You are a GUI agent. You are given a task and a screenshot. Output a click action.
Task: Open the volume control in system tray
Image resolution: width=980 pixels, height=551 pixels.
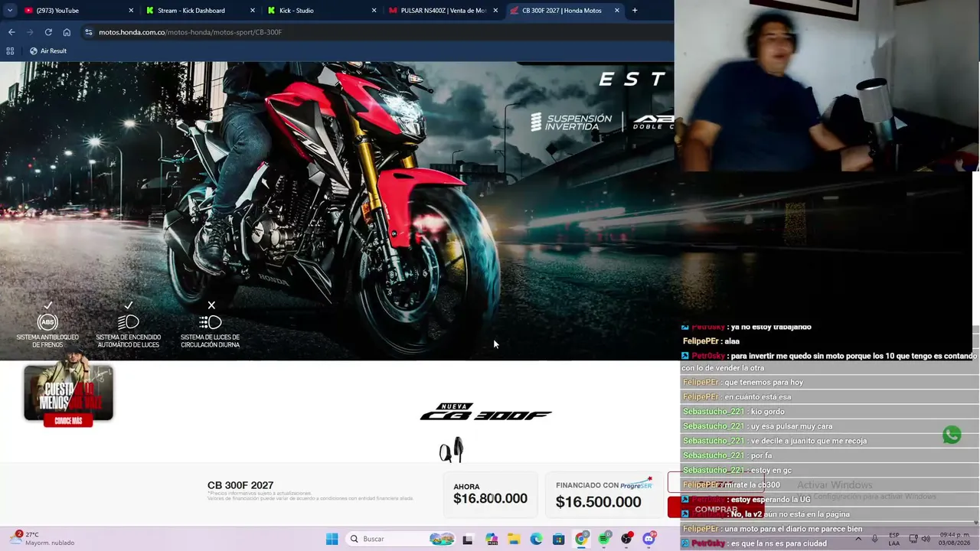coord(926,539)
